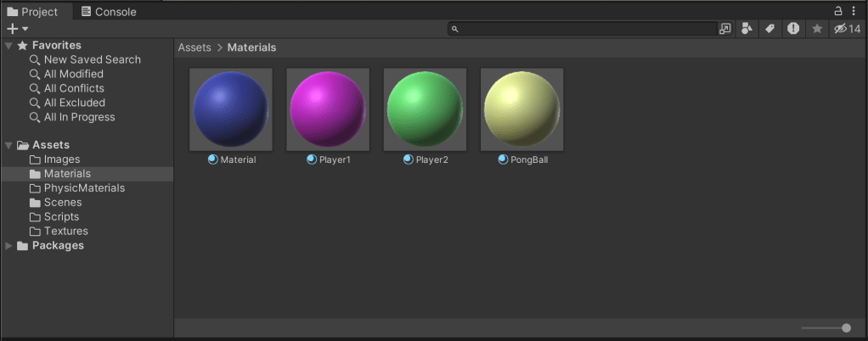Screen dimensions: 868x341
Task: Click the Search by Label tag icon
Action: tap(769, 29)
